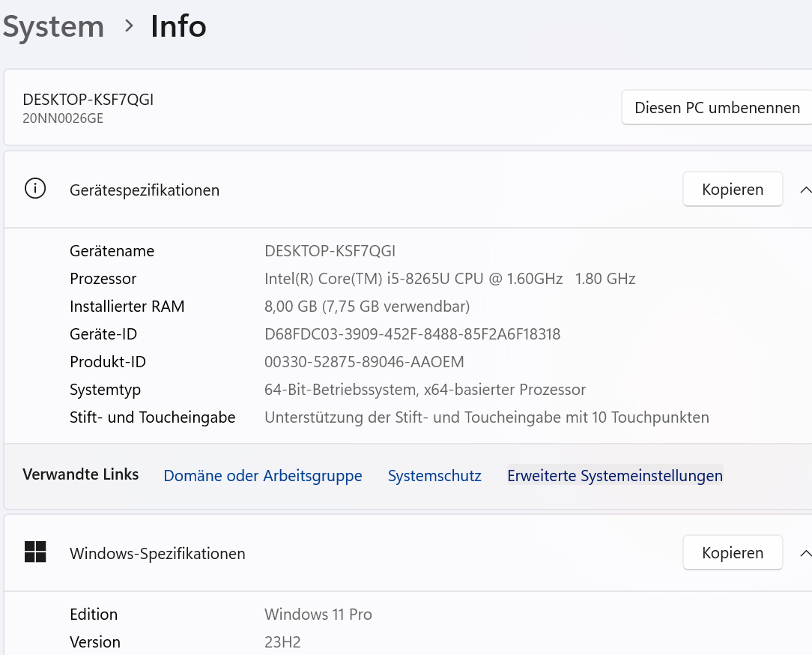Click the Version label
The image size is (812, 655).
click(x=95, y=642)
